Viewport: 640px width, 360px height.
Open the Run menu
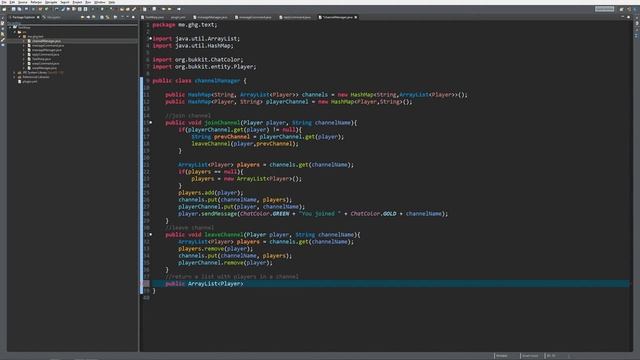point(88,2)
